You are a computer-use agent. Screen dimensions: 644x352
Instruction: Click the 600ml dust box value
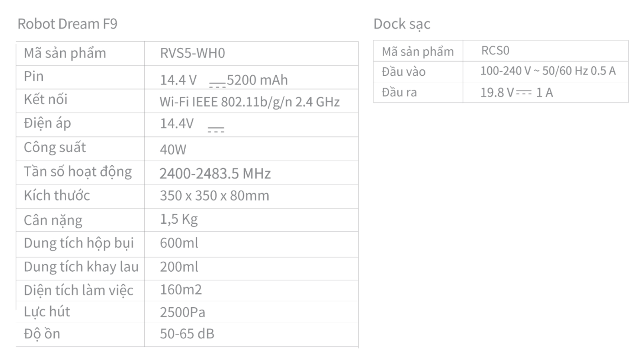(x=179, y=243)
